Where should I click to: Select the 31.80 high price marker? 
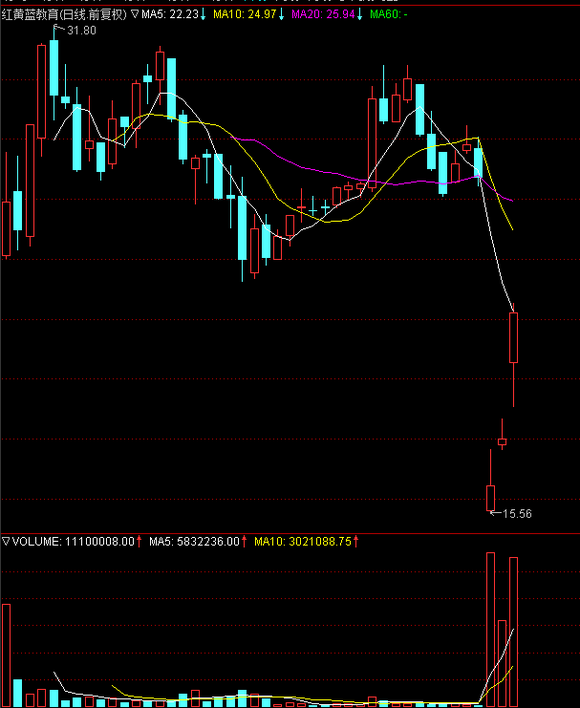point(81,30)
